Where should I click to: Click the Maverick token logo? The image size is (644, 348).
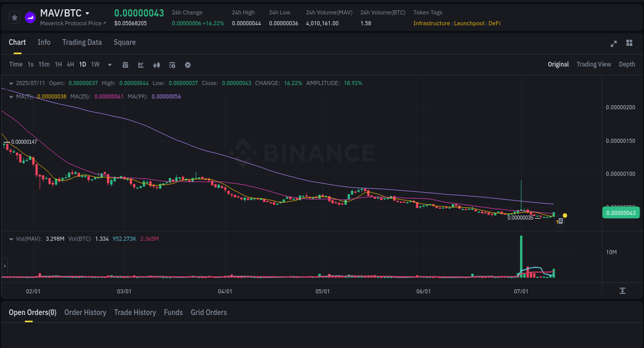[x=29, y=18]
